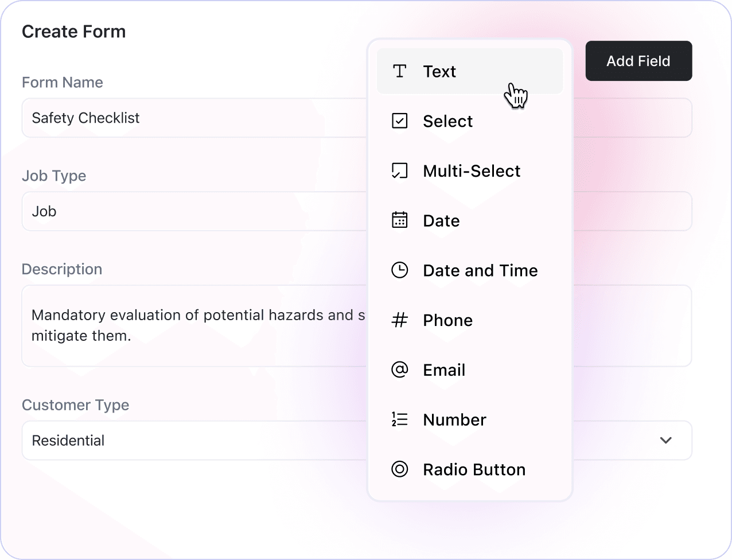Select the Text field type icon
This screenshot has width=732, height=560.
coord(399,71)
